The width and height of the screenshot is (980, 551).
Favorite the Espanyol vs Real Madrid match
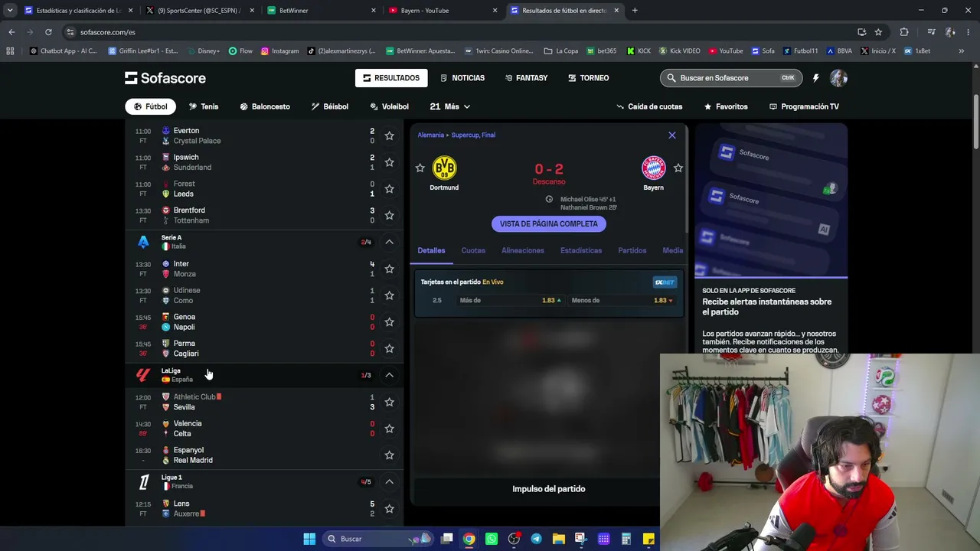coord(389,455)
